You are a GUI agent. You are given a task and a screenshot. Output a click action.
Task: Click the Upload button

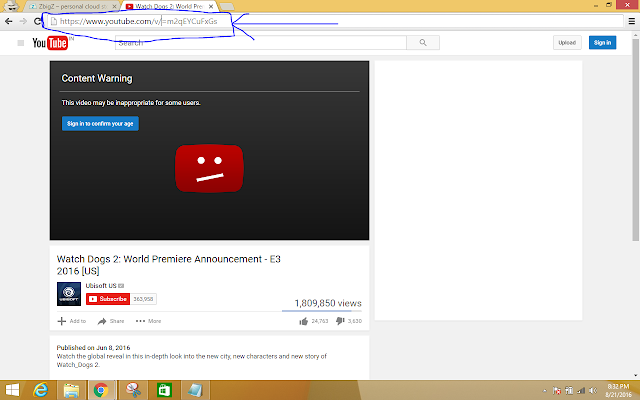(x=567, y=42)
